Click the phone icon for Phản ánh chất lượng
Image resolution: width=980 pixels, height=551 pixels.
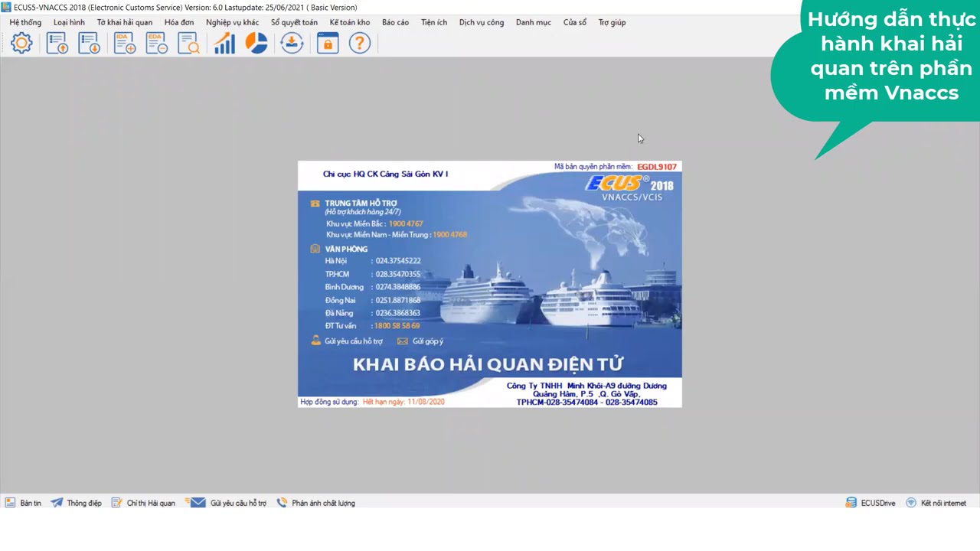click(x=282, y=503)
